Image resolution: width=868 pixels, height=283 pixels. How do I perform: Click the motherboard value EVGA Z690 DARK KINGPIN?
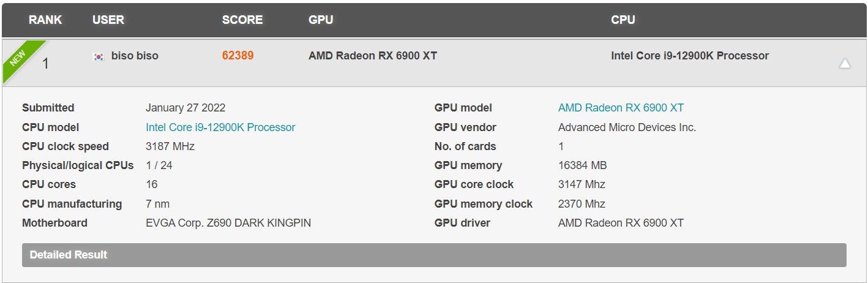coord(228,223)
